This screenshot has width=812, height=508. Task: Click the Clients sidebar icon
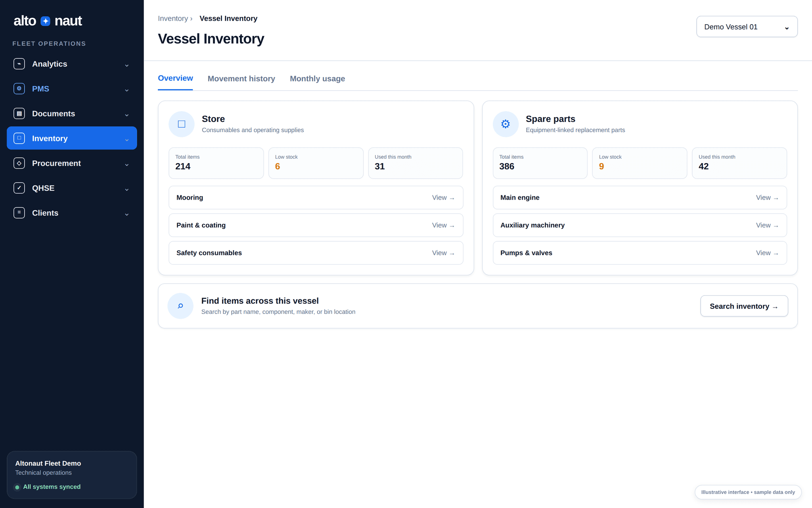point(19,213)
